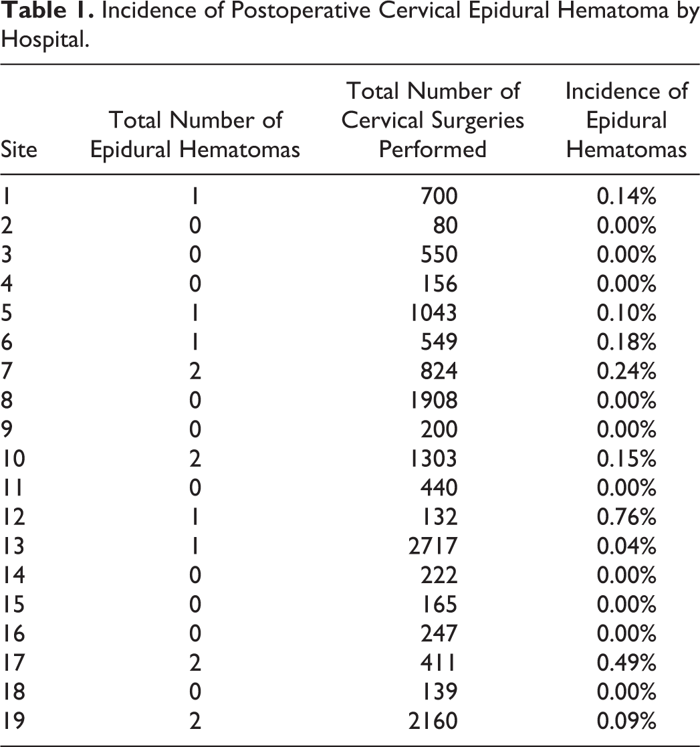Click the 824 surgeries value for site 7
The image size is (700, 747).
439,371
